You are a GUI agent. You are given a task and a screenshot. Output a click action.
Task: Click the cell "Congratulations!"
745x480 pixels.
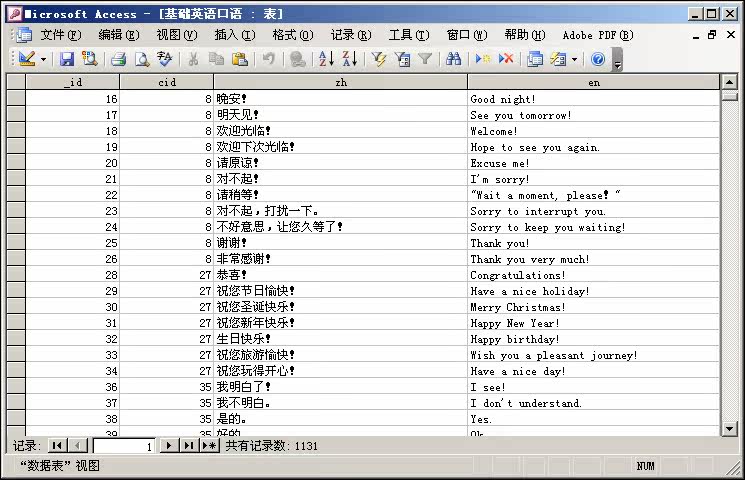[593, 274]
